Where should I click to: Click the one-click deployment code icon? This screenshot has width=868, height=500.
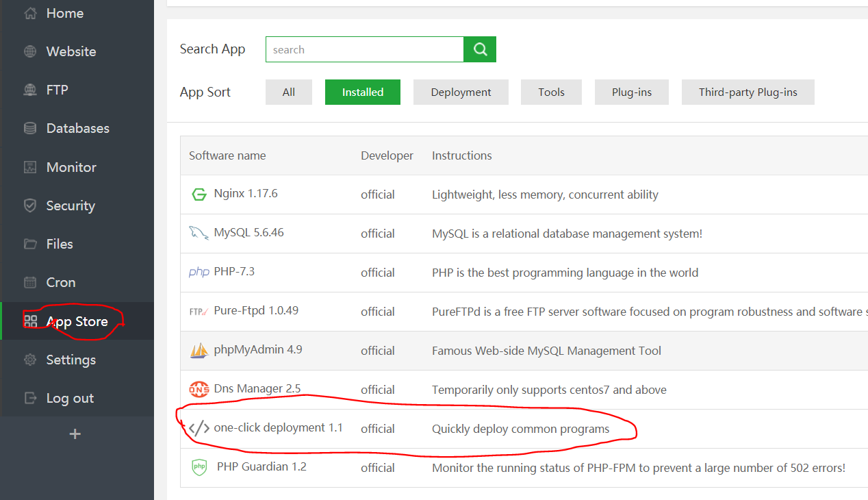[199, 429]
